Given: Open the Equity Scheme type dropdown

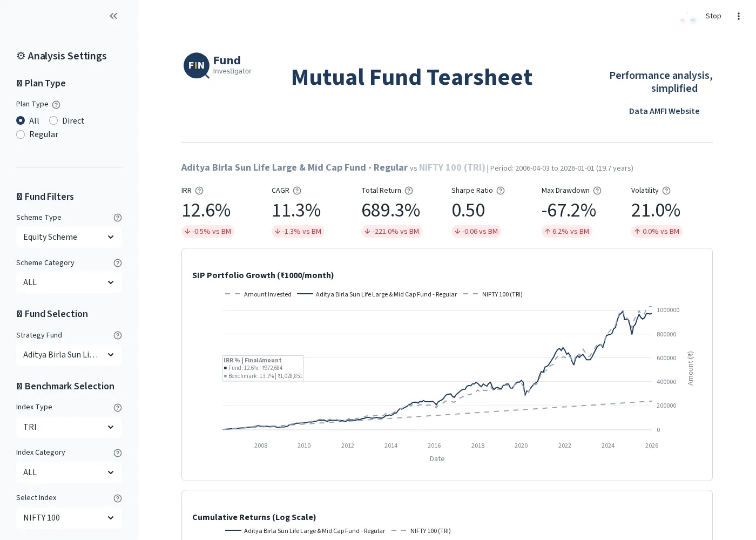Looking at the screenshot, I should point(69,237).
